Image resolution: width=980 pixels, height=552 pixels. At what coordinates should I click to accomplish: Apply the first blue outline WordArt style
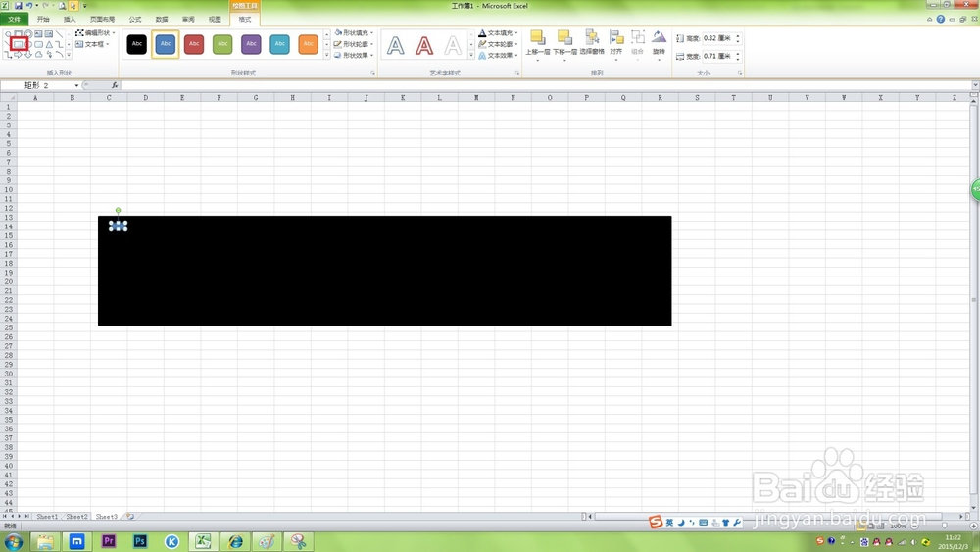396,45
